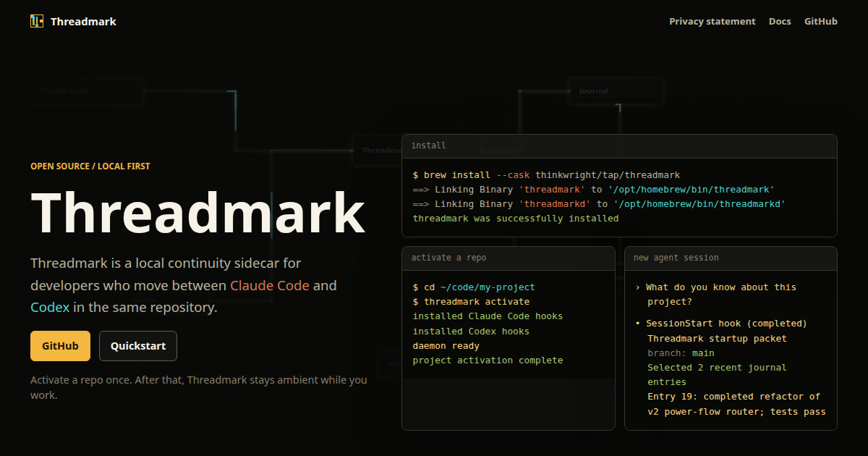Open the Quickstart button
The height and width of the screenshot is (456, 868).
[138, 346]
